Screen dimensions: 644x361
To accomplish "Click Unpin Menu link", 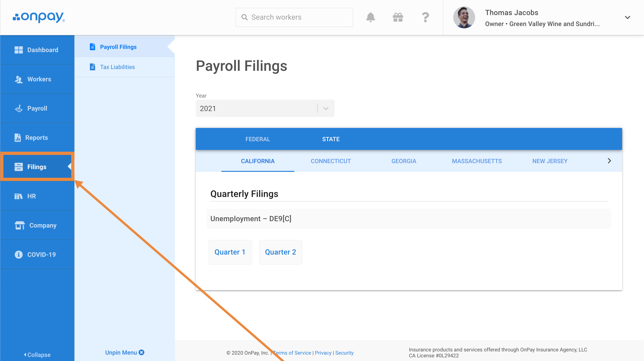I will (125, 353).
